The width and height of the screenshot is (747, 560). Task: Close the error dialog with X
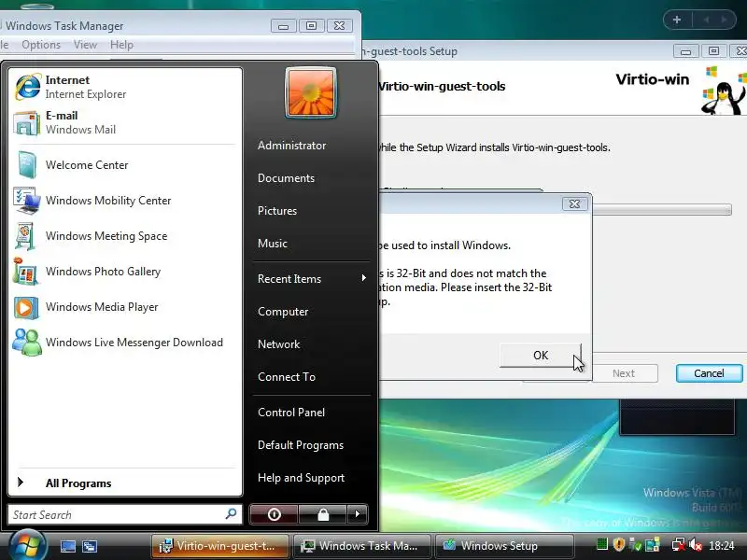click(x=574, y=203)
